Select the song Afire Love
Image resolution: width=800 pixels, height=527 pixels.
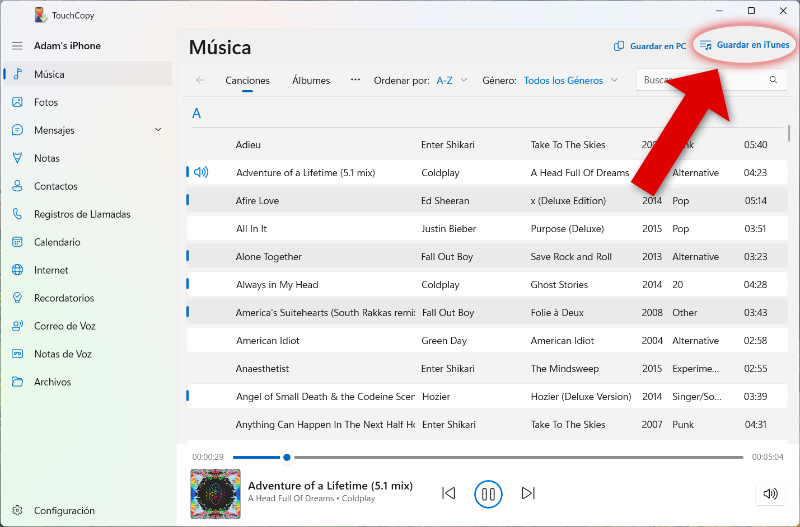(258, 201)
